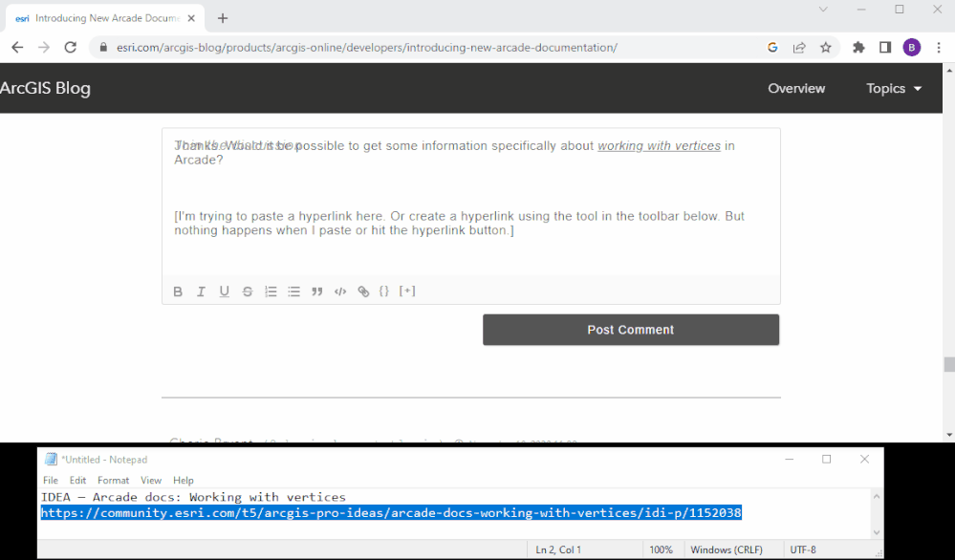Image resolution: width=955 pixels, height=560 pixels.
Task: Follow the working with vertices link
Action: pyautogui.click(x=660, y=145)
